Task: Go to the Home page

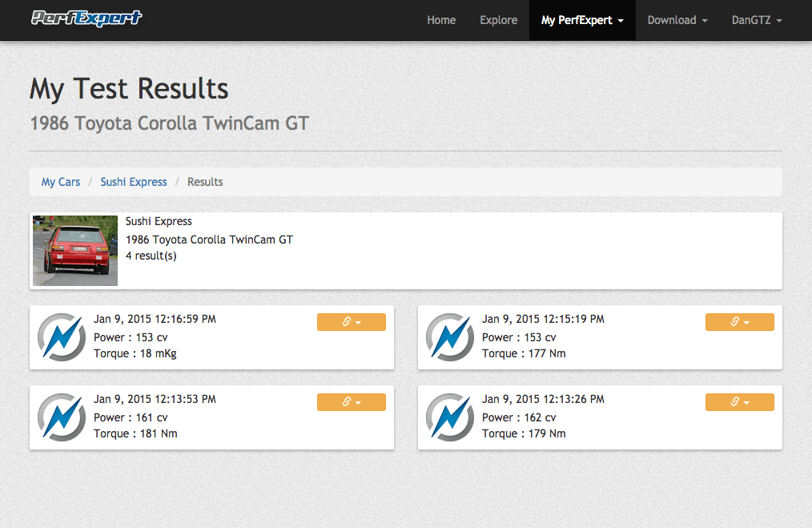Action: click(441, 20)
